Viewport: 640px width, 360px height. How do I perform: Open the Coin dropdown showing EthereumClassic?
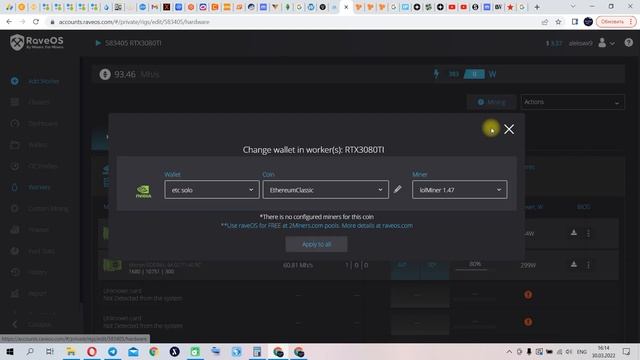click(326, 190)
